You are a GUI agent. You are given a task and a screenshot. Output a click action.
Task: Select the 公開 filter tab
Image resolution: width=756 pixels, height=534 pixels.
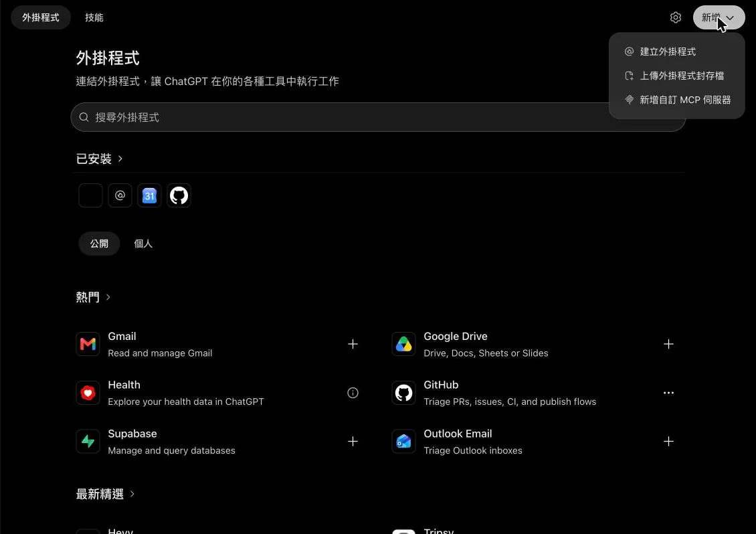point(99,244)
